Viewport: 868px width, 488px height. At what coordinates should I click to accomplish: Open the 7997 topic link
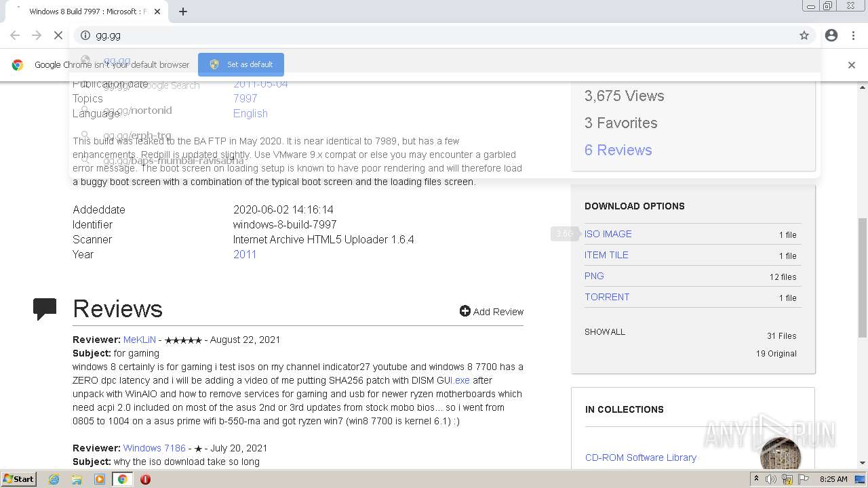pyautogui.click(x=245, y=98)
